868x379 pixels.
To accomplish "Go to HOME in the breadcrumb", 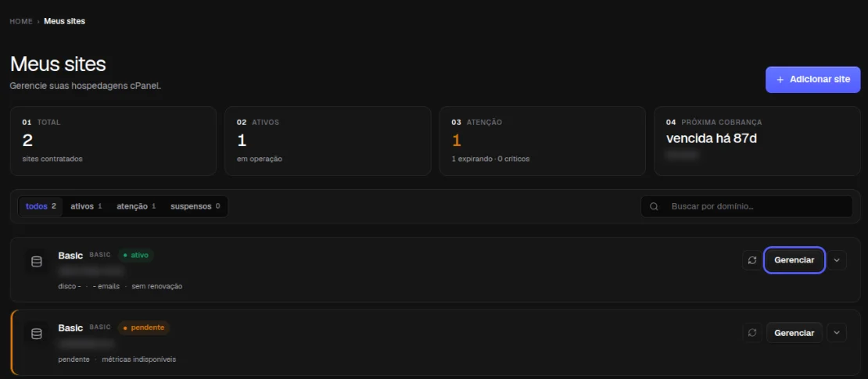I will [x=21, y=22].
